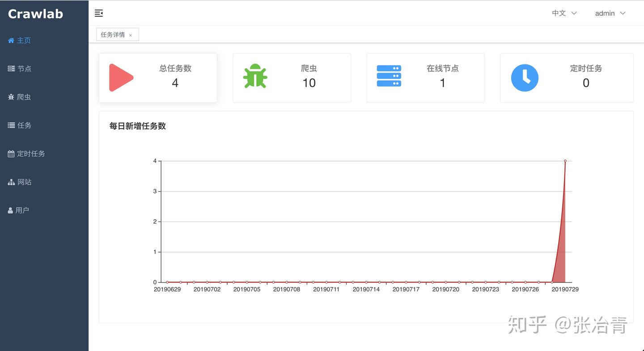Switch to the 任务详情 tab
The image size is (644, 351).
[x=113, y=34]
